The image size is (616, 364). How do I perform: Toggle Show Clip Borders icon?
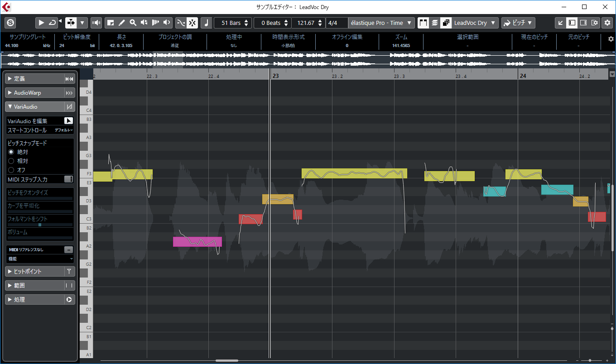423,23
